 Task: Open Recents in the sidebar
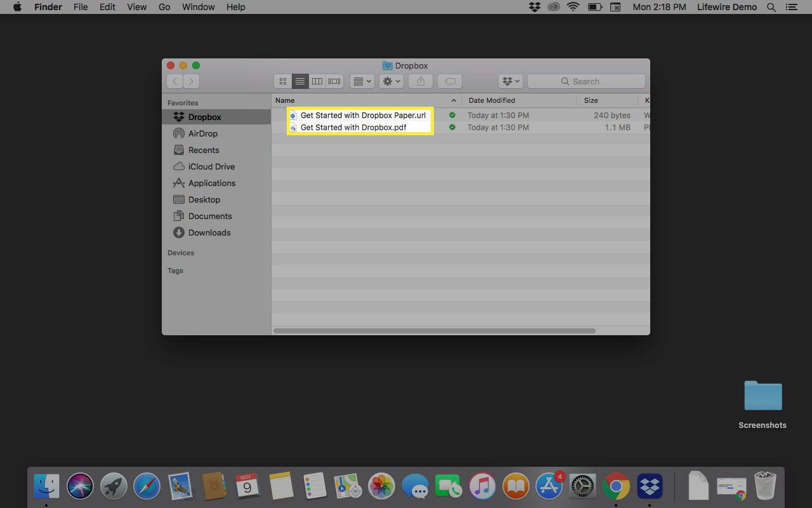(216, 150)
